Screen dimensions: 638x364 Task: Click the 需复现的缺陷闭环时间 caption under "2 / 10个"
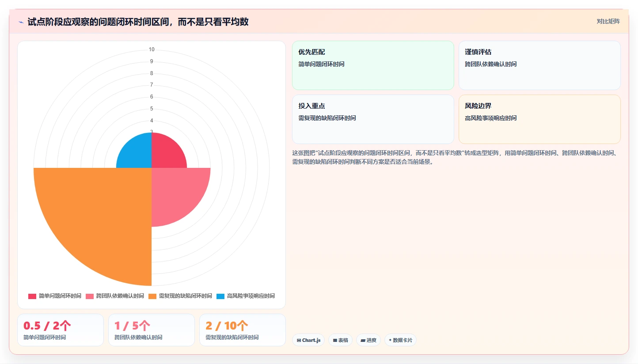232,337
